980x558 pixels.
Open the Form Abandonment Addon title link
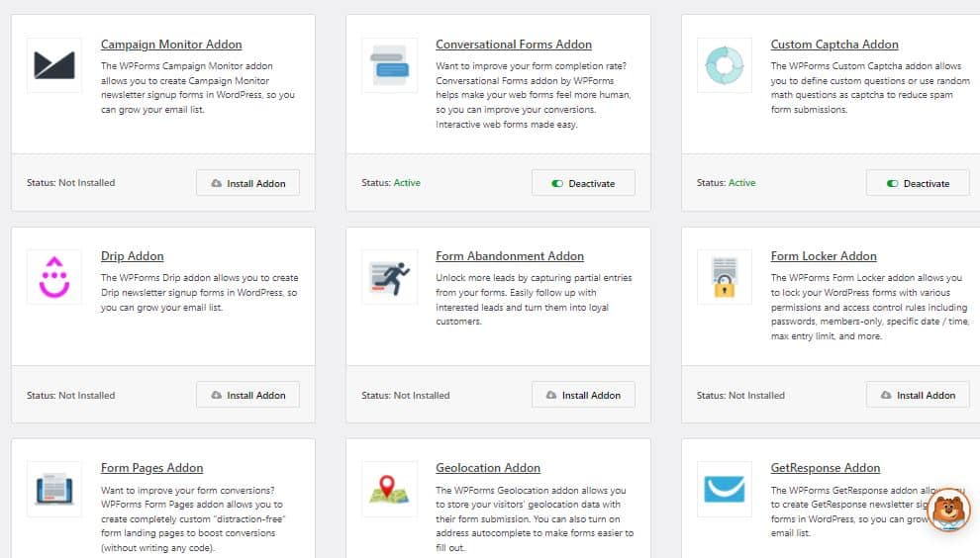510,256
